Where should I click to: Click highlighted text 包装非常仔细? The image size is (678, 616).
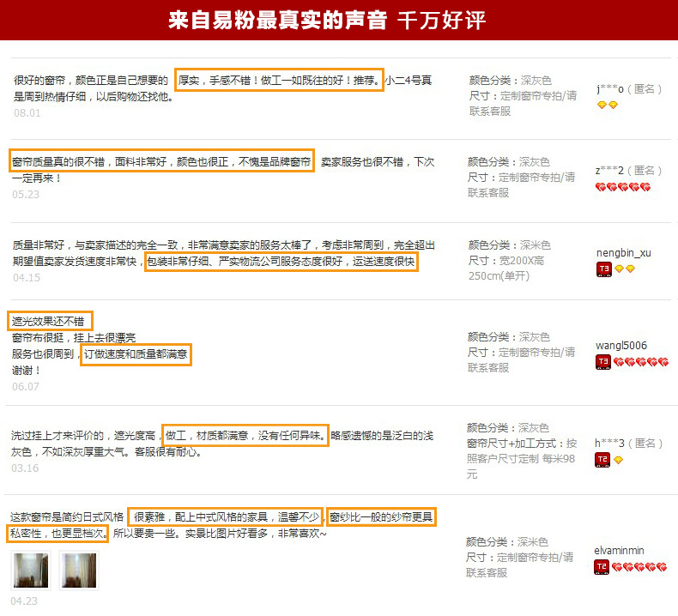tap(178, 261)
